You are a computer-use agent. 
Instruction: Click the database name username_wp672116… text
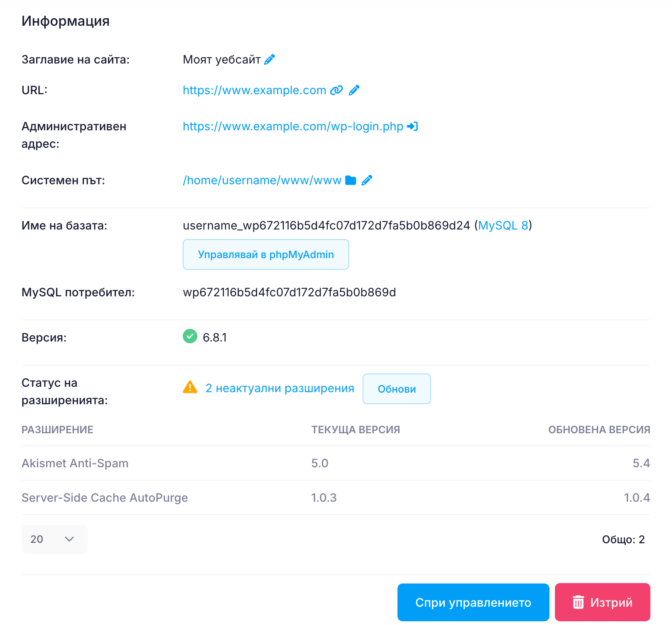326,225
